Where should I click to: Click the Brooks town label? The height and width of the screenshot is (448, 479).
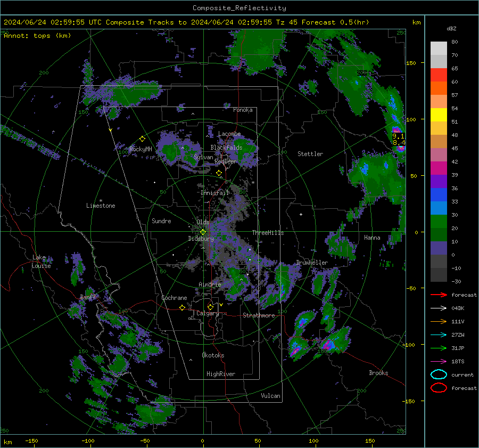tap(378, 373)
